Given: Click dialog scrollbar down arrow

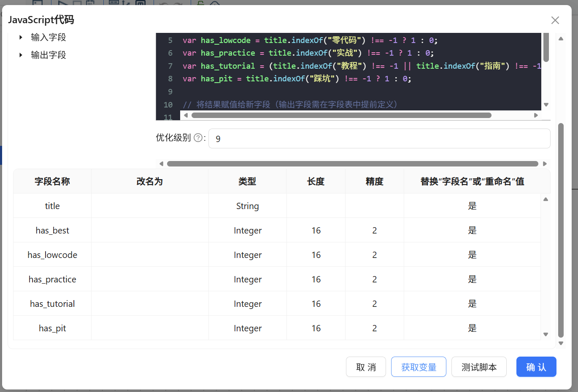Looking at the screenshot, I should [x=561, y=343].
